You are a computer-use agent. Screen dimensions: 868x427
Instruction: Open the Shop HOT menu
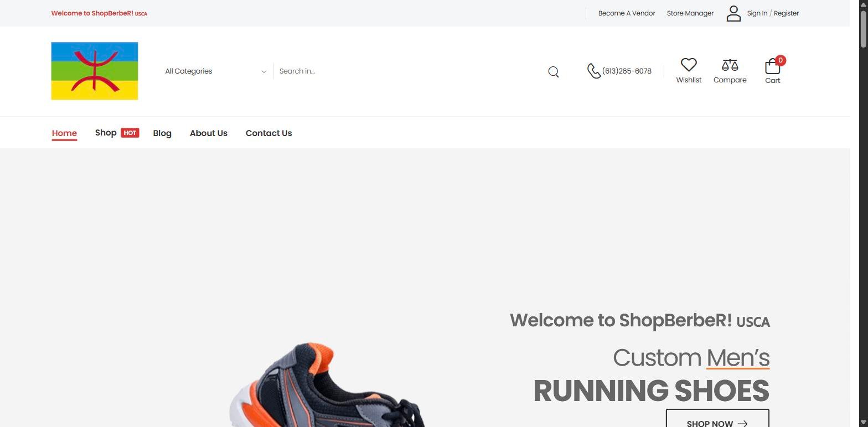(x=117, y=133)
